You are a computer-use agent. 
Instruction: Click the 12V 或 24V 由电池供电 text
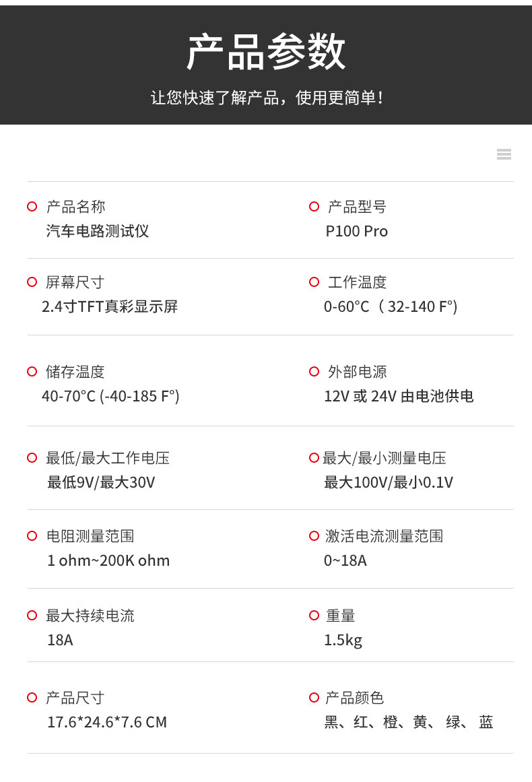(399, 397)
